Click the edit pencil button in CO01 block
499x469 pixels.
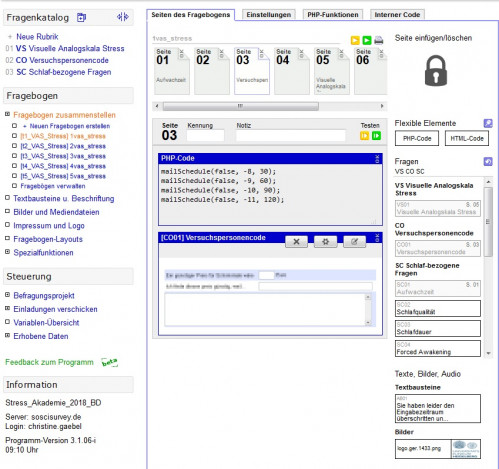click(354, 242)
